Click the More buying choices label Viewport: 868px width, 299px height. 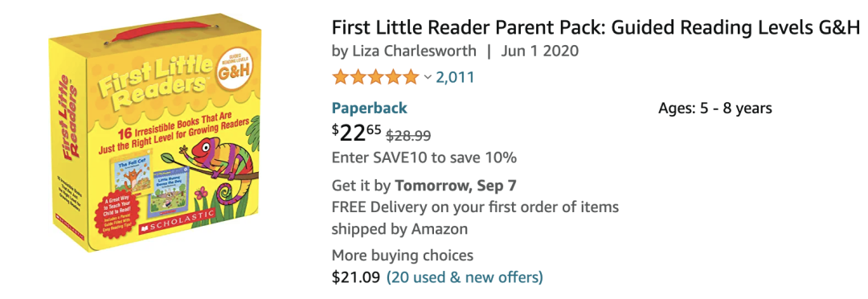(x=403, y=256)
